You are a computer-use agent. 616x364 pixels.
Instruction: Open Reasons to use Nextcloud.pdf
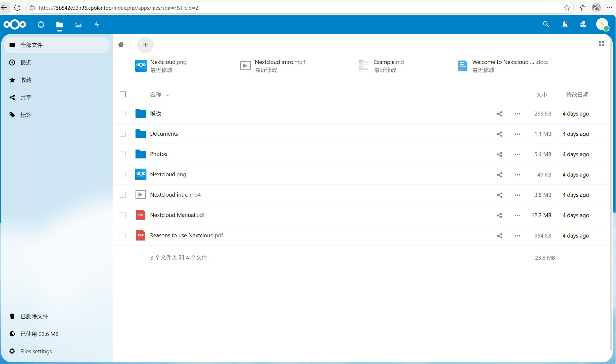coord(187,235)
